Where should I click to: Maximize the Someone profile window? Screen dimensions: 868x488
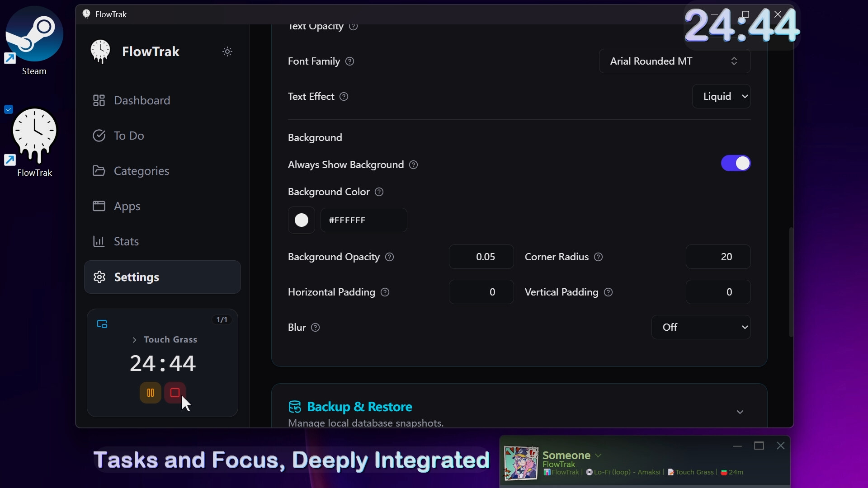pos(759,446)
